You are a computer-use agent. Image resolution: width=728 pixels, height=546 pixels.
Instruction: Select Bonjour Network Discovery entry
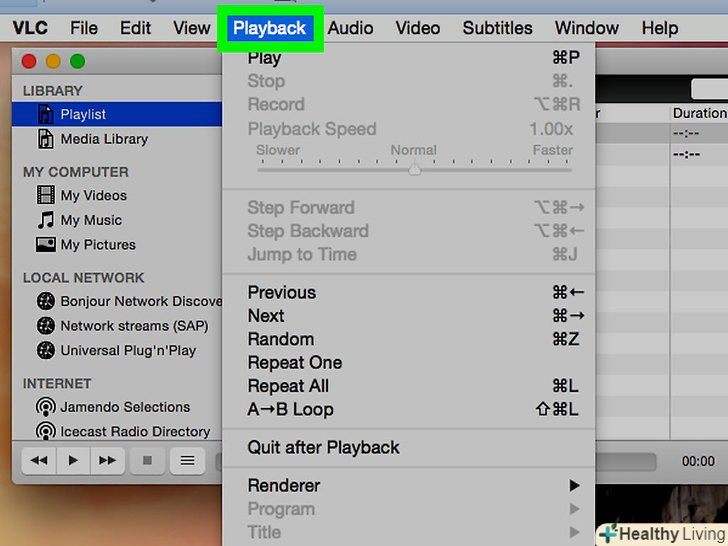(117, 301)
